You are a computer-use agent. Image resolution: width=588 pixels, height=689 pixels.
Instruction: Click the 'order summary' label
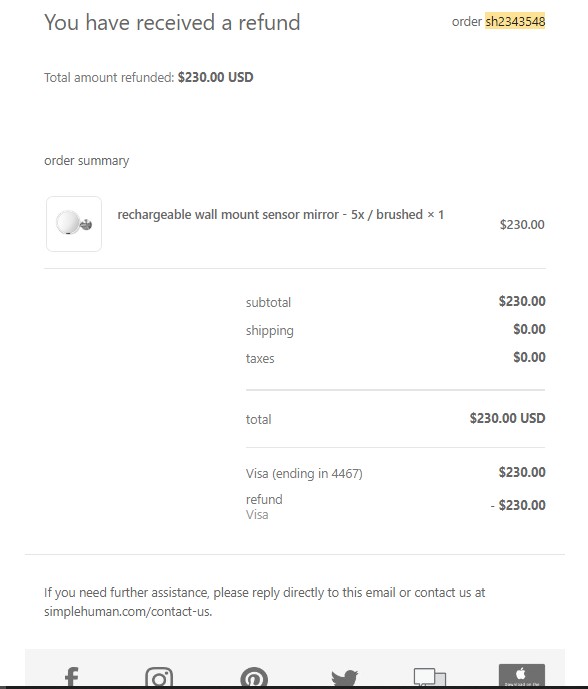87,161
